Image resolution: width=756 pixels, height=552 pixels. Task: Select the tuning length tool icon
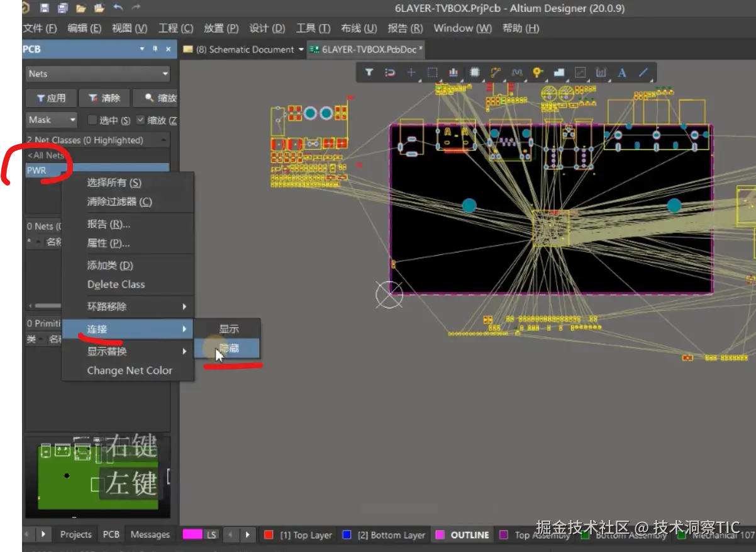517,72
